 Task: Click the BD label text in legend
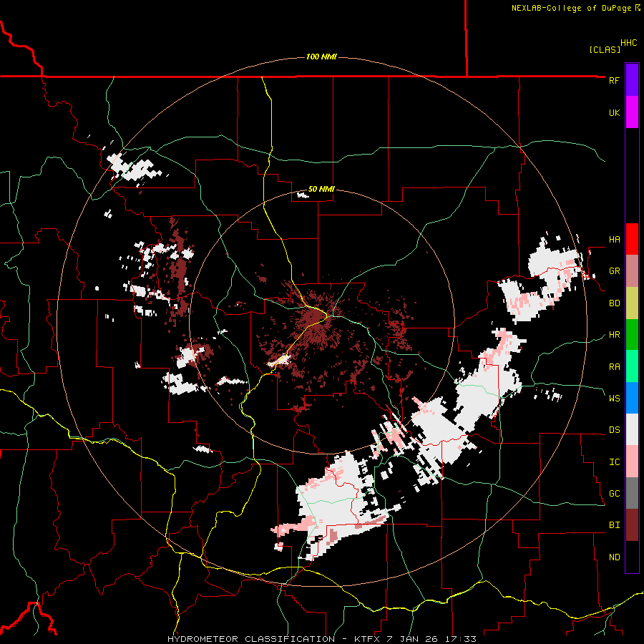coord(614,303)
